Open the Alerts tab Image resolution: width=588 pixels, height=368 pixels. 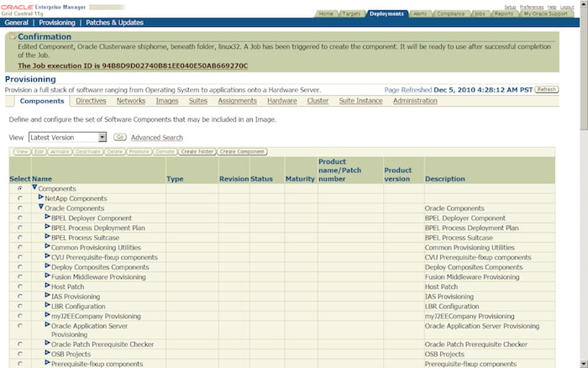(x=420, y=13)
